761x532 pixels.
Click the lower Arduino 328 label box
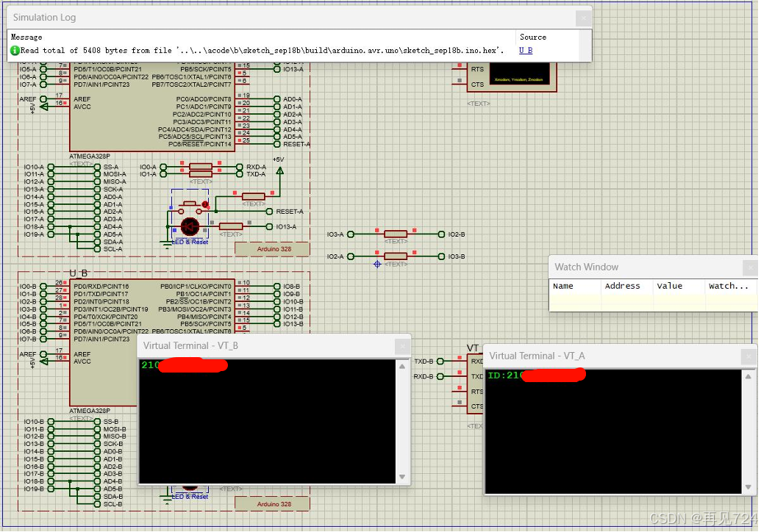pyautogui.click(x=272, y=504)
